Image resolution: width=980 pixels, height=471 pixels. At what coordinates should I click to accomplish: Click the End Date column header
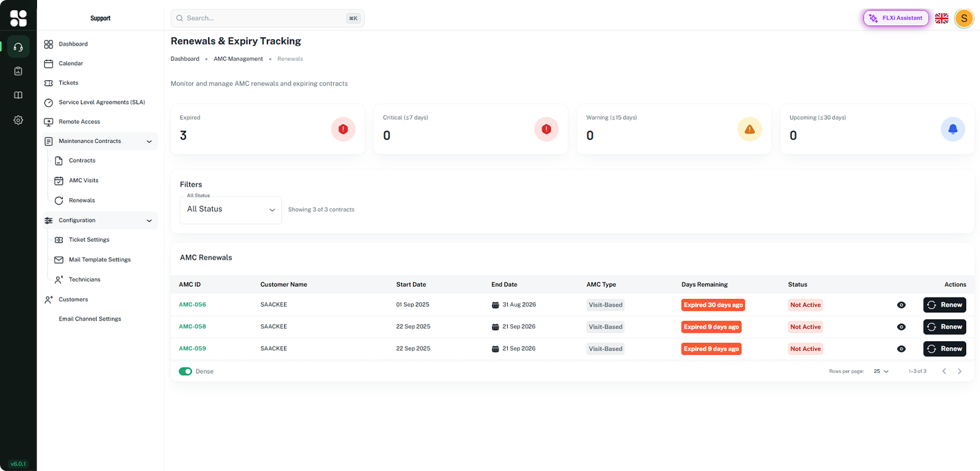click(505, 285)
